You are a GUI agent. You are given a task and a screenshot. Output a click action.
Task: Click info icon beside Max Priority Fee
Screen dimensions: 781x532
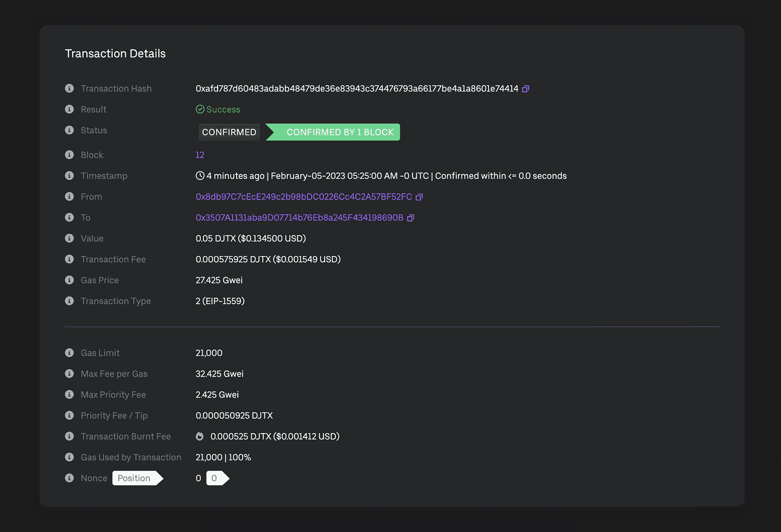[x=69, y=394]
